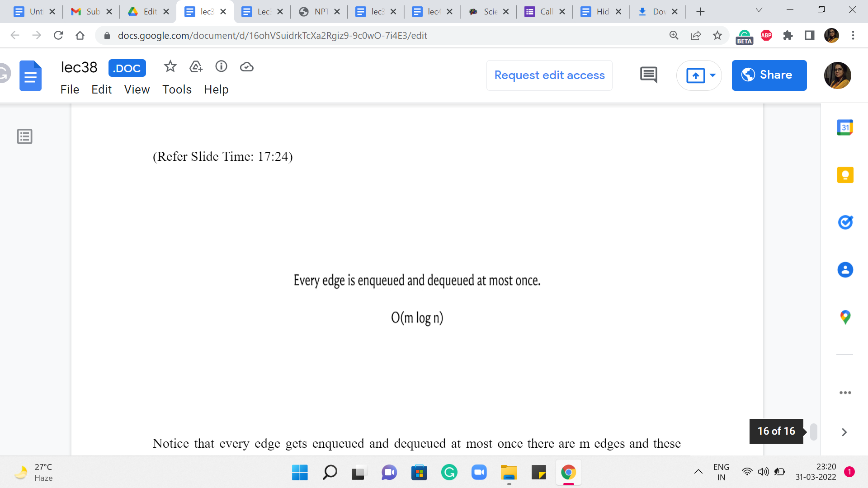
Task: Open the Tools menu
Action: click(x=177, y=89)
